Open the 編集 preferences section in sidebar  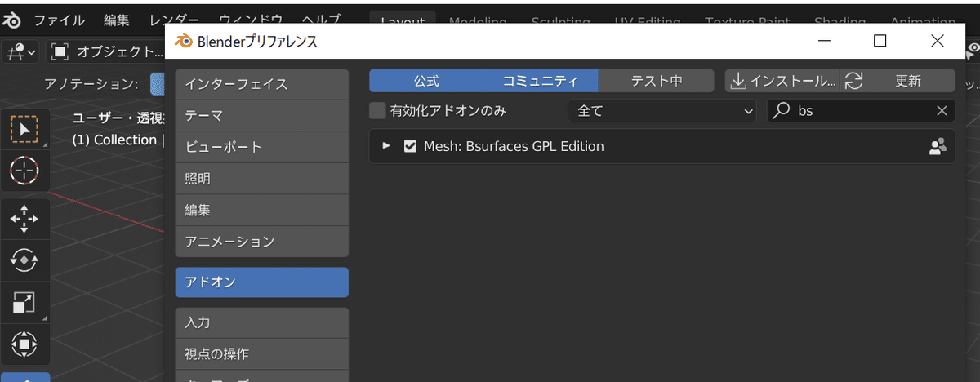click(262, 210)
